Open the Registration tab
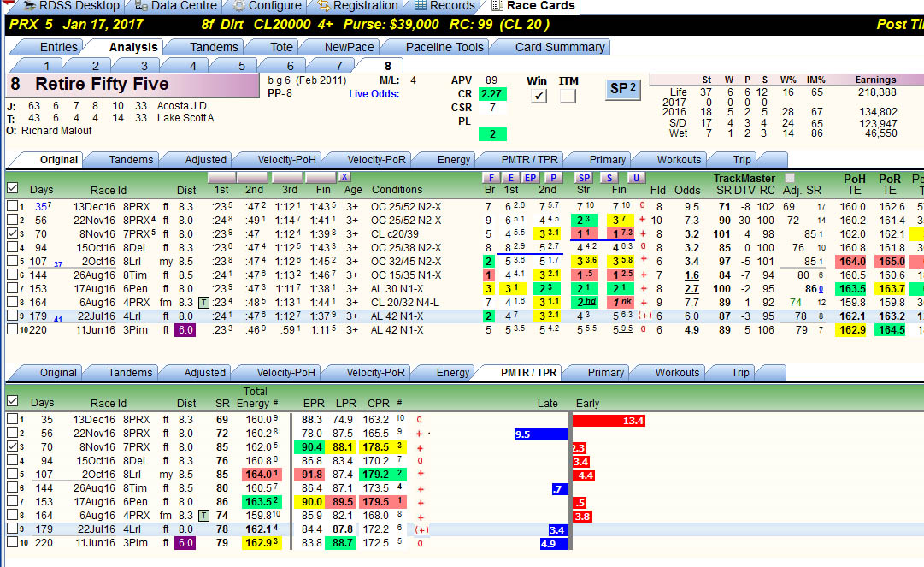 [x=358, y=6]
